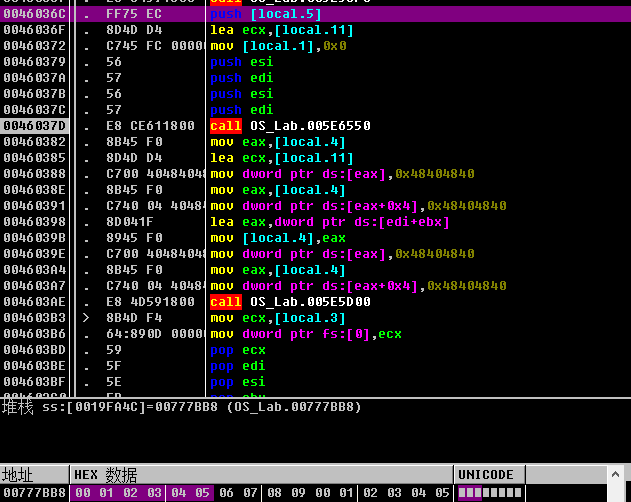The width and height of the screenshot is (631, 502).
Task: Select mov eax,[local.4] at 004603A4
Action: [x=278, y=270]
